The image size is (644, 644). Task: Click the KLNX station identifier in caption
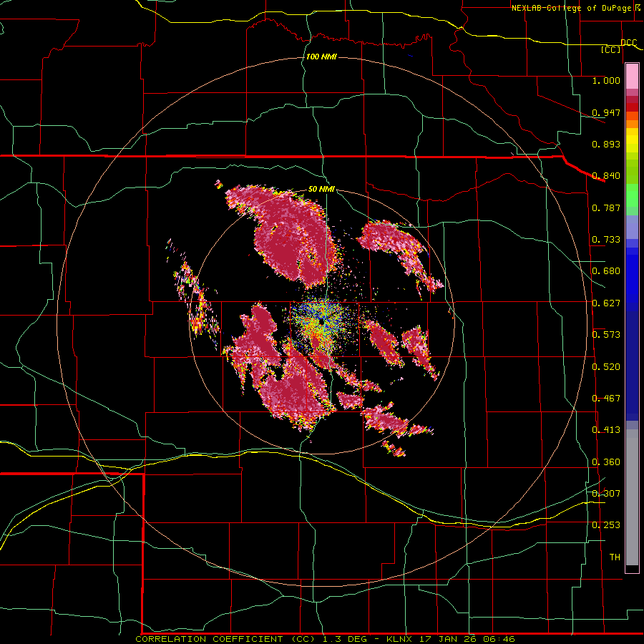point(400,639)
